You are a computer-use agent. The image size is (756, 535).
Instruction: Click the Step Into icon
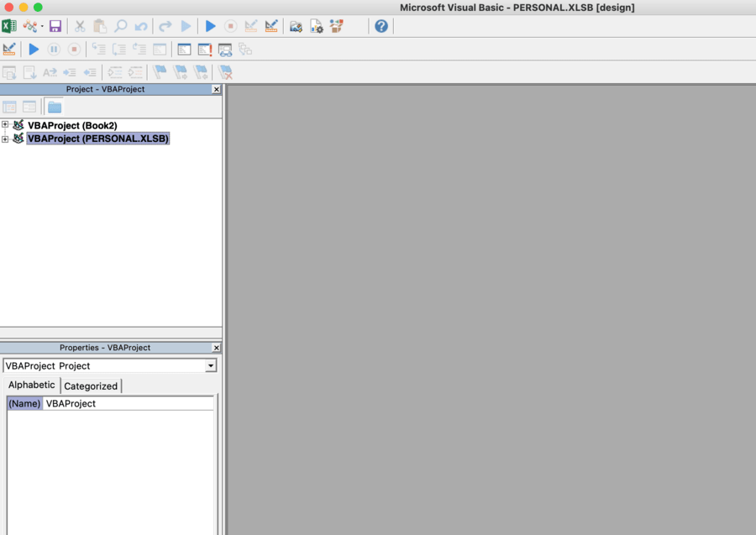pos(98,50)
